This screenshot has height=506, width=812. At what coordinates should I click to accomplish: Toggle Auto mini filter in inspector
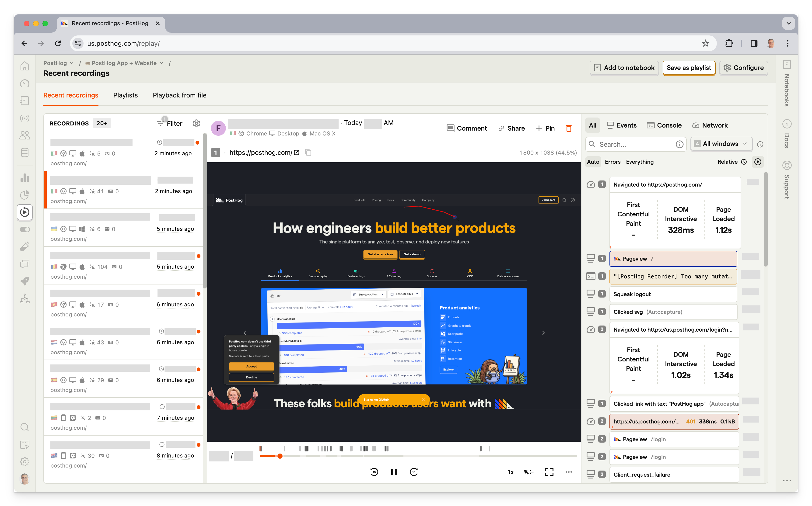click(x=593, y=162)
